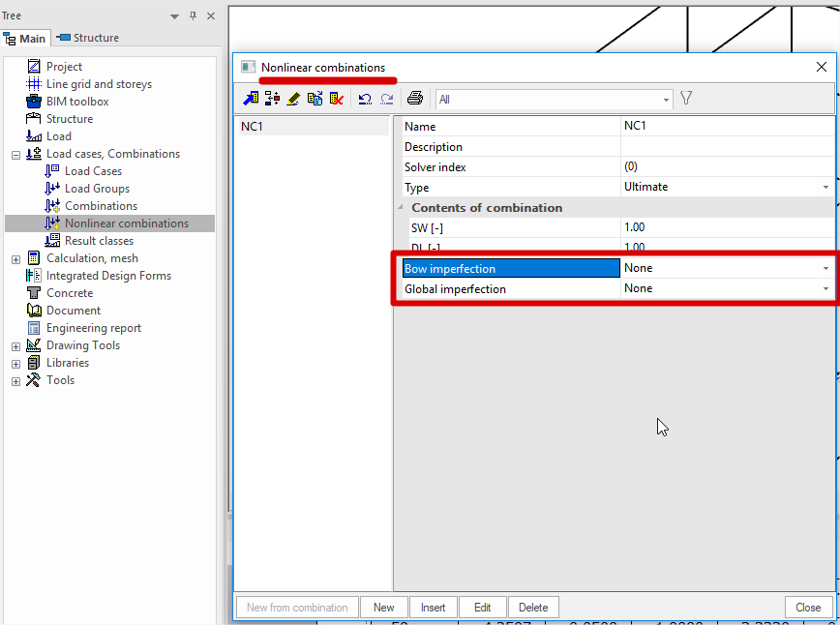
Task: Click the Concrete icon
Action: tap(34, 293)
